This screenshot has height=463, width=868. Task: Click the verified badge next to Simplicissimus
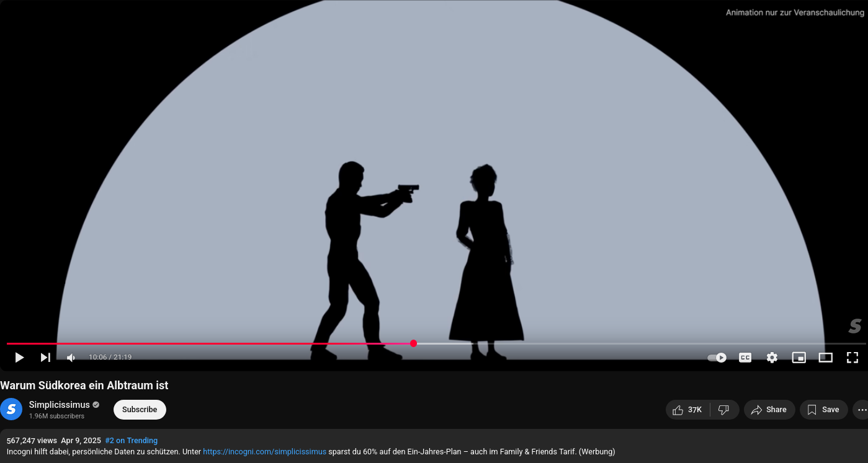96,405
